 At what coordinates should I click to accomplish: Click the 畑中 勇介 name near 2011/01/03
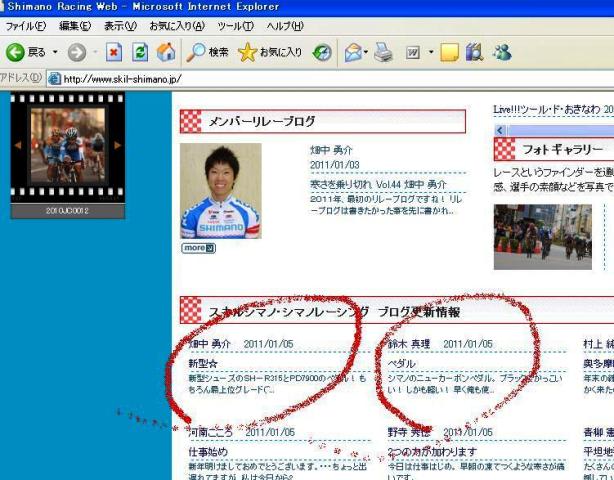[x=331, y=150]
